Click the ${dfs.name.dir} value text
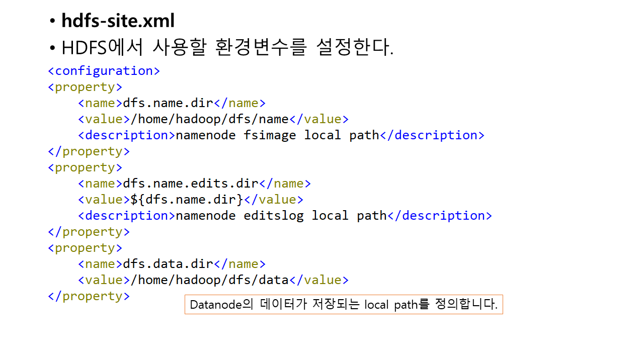 click(187, 200)
